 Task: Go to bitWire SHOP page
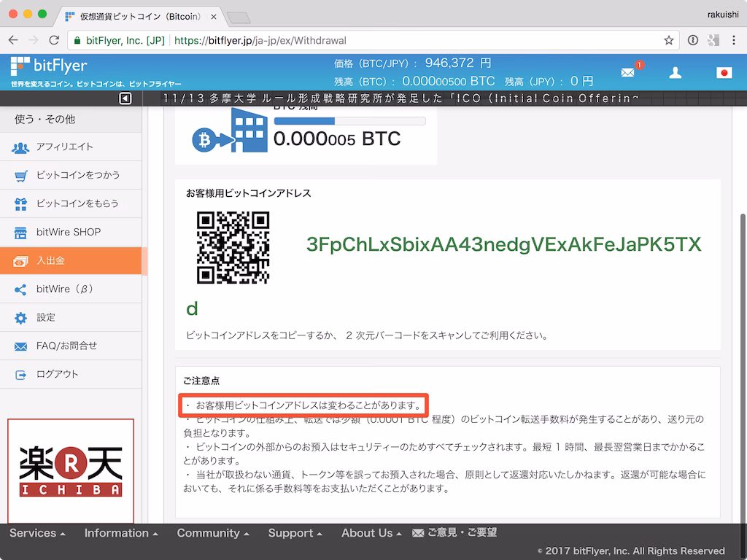[71, 233]
